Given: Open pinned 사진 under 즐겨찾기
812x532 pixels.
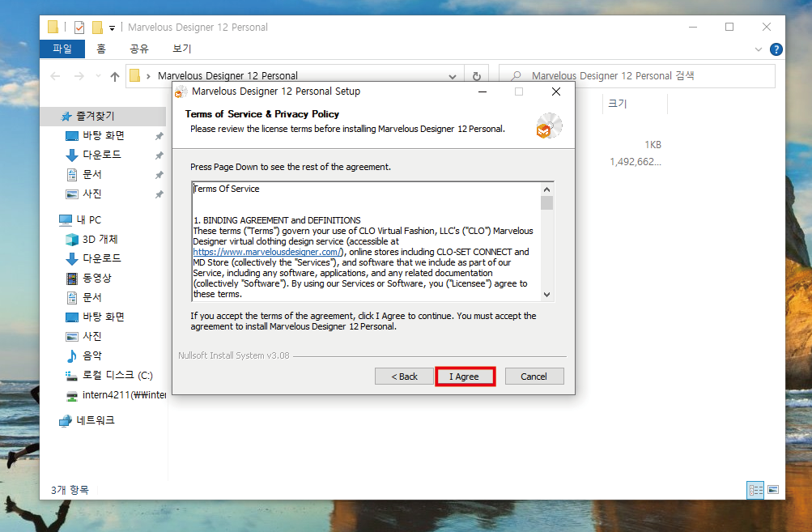Looking at the screenshot, I should pos(92,194).
